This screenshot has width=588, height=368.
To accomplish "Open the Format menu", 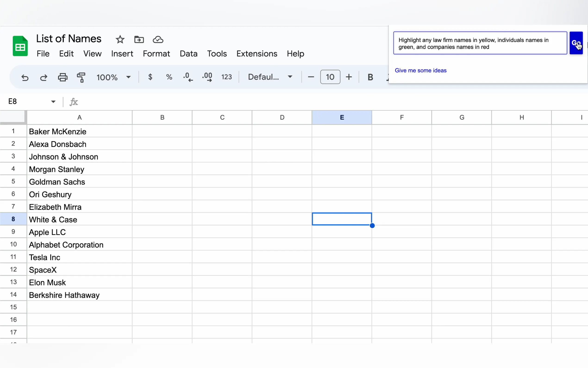I will coord(156,54).
